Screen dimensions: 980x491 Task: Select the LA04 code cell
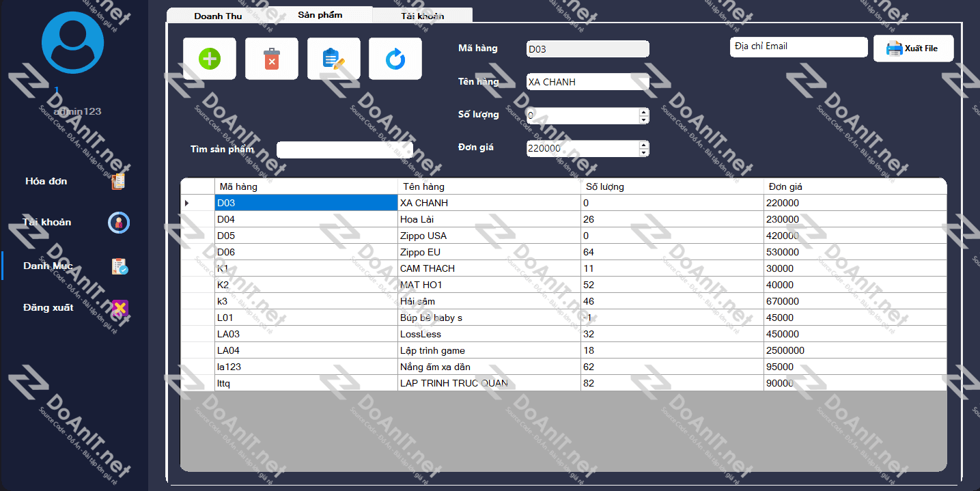click(x=306, y=350)
